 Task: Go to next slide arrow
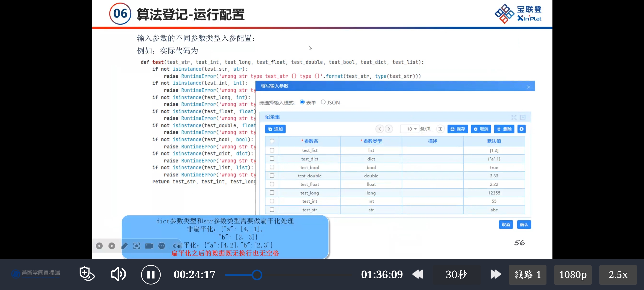tap(112, 246)
